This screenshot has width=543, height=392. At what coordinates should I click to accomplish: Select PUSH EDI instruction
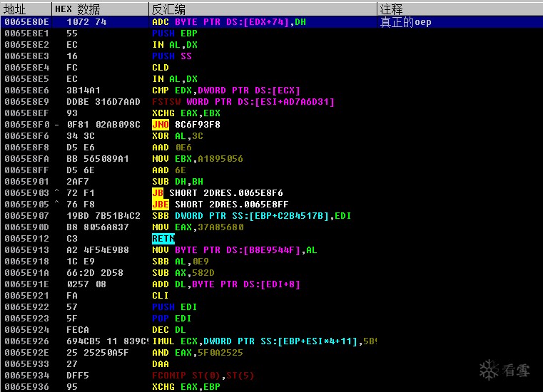(175, 307)
